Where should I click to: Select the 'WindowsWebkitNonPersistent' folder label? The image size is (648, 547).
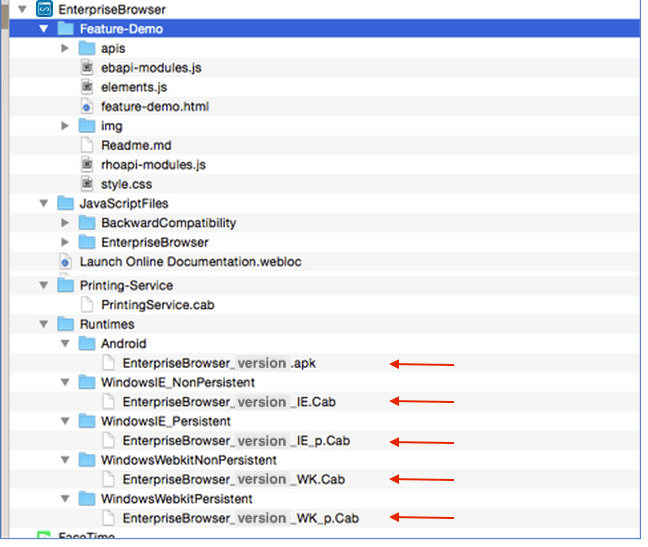(x=189, y=460)
